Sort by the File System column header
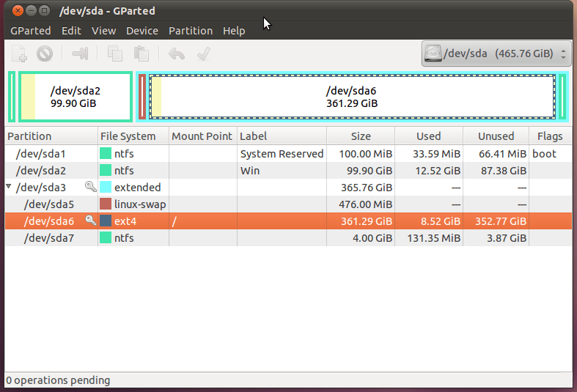 click(133, 136)
